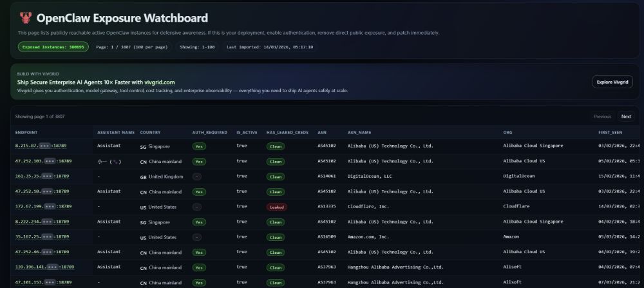Click the ENDPOINT column header
The image size is (644, 288).
26,132
